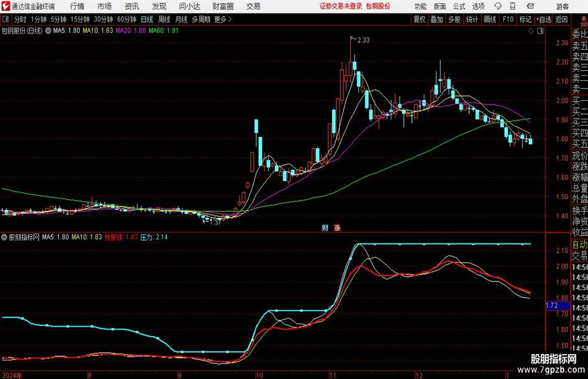The image size is (588, 379).
Task: Click the 证券交易未登录 login link
Action: (341, 6)
